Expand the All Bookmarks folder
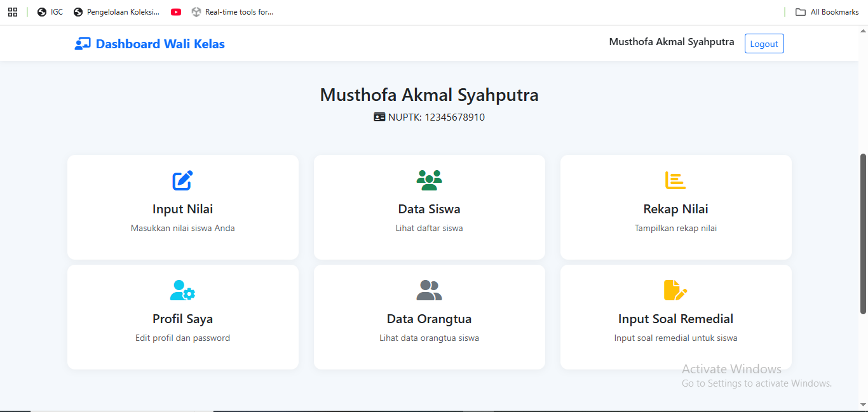868x412 pixels. click(827, 12)
